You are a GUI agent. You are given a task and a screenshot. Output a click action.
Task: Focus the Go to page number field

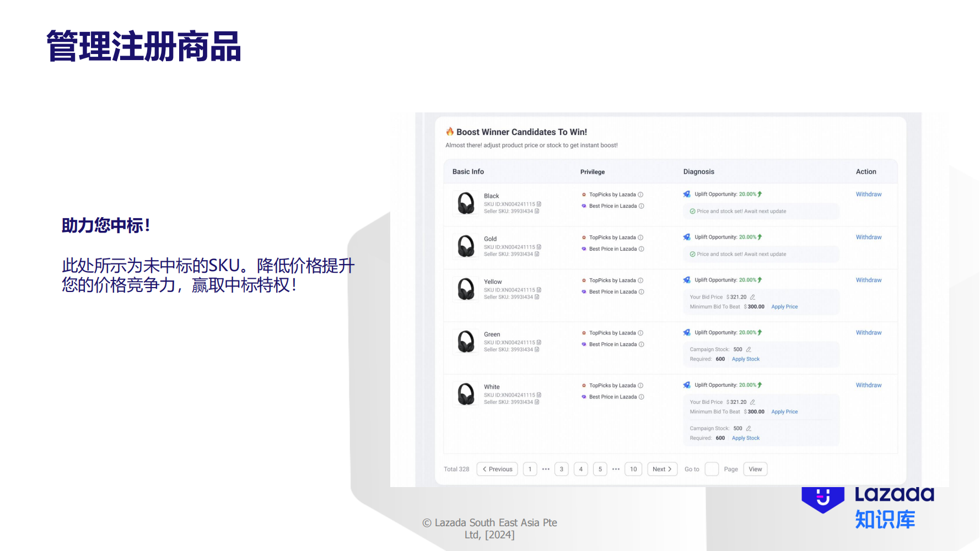(712, 469)
